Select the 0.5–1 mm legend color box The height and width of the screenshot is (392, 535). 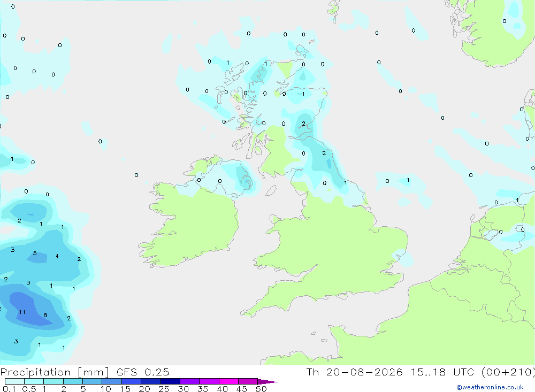[34, 381]
